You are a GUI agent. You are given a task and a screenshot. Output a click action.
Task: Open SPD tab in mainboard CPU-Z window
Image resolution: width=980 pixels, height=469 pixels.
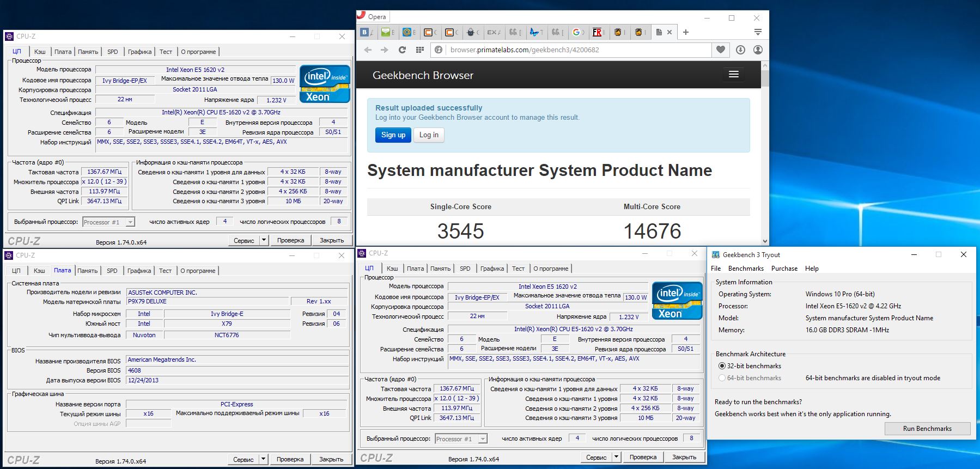click(112, 271)
